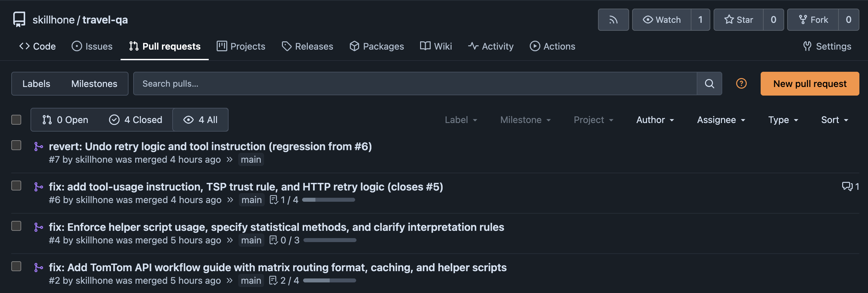Create a New pull request
Screen dimensions: 868x293
pyautogui.click(x=809, y=84)
